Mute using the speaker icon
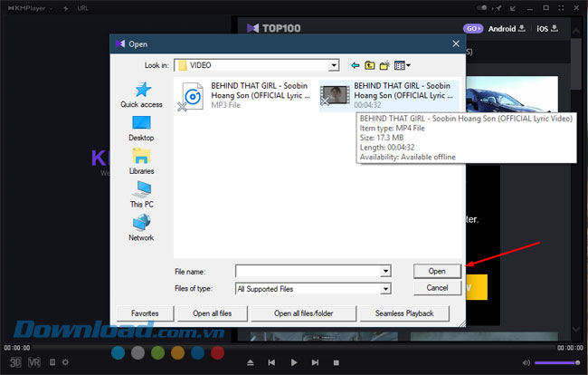 pos(526,362)
